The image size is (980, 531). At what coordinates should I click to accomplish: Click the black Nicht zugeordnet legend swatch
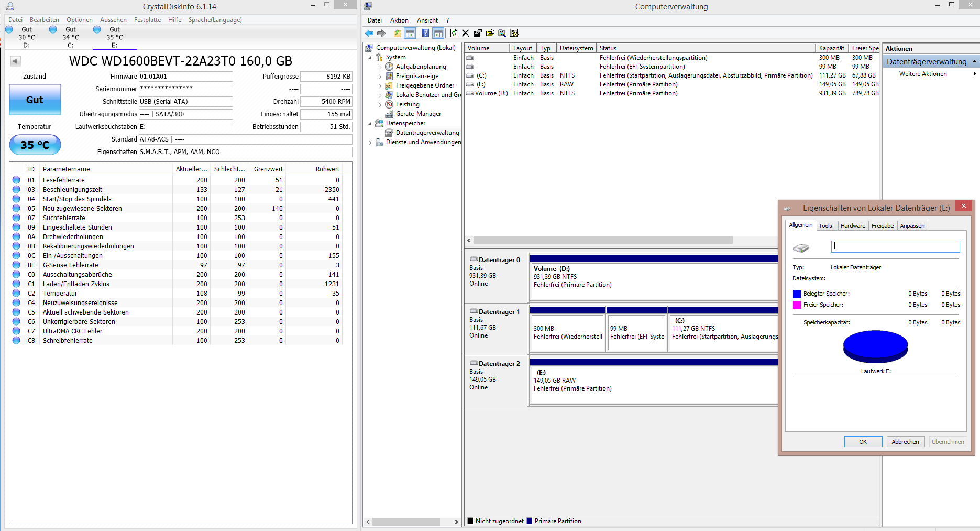[x=470, y=521]
